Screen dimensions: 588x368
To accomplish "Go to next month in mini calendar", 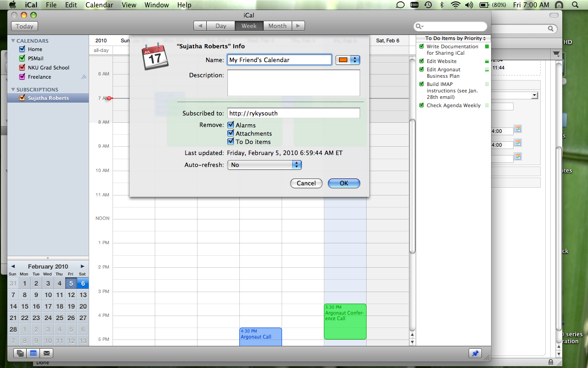I will coord(83,266).
